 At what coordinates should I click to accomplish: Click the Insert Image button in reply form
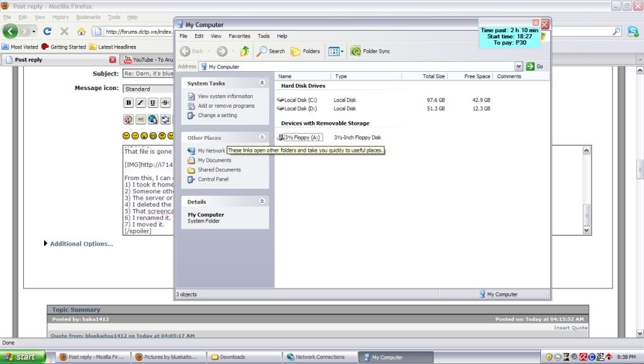click(140, 119)
